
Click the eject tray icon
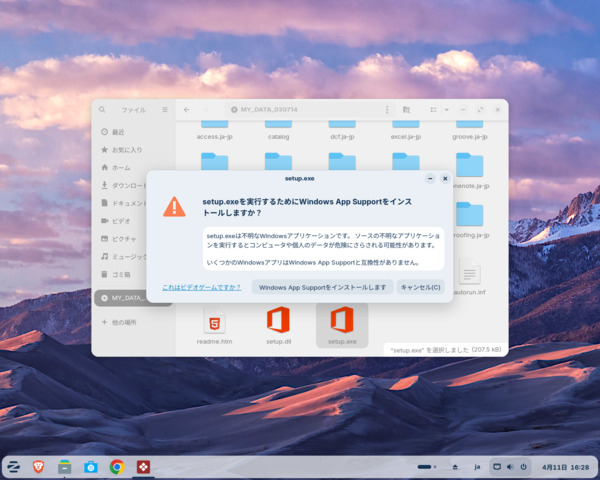click(x=455, y=467)
